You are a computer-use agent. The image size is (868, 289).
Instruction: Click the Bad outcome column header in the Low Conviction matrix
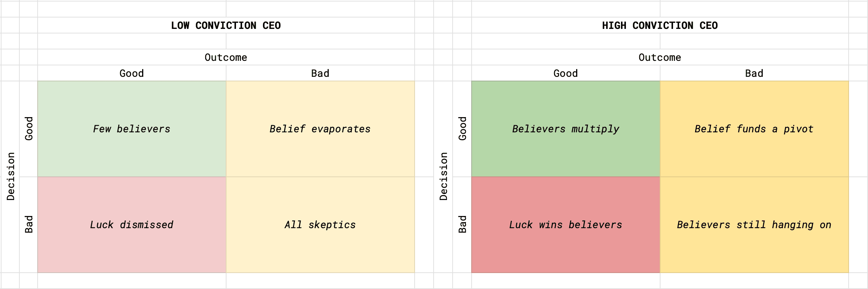point(320,73)
